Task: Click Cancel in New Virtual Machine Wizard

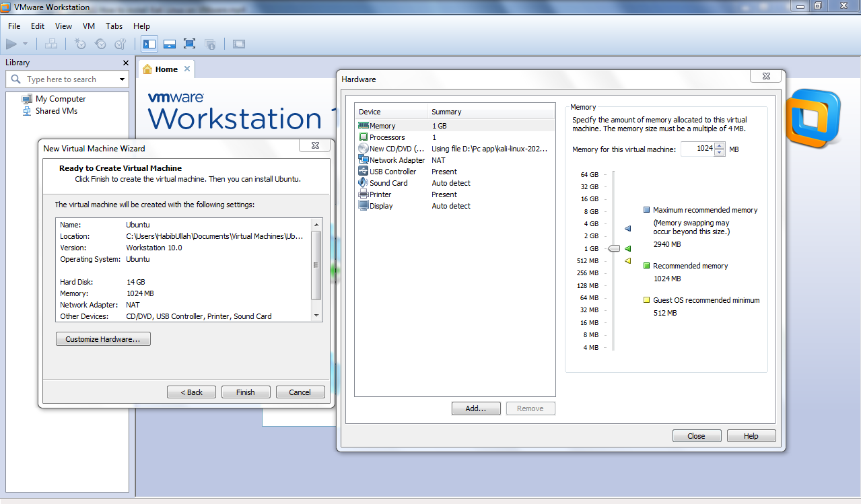Action: click(x=300, y=392)
